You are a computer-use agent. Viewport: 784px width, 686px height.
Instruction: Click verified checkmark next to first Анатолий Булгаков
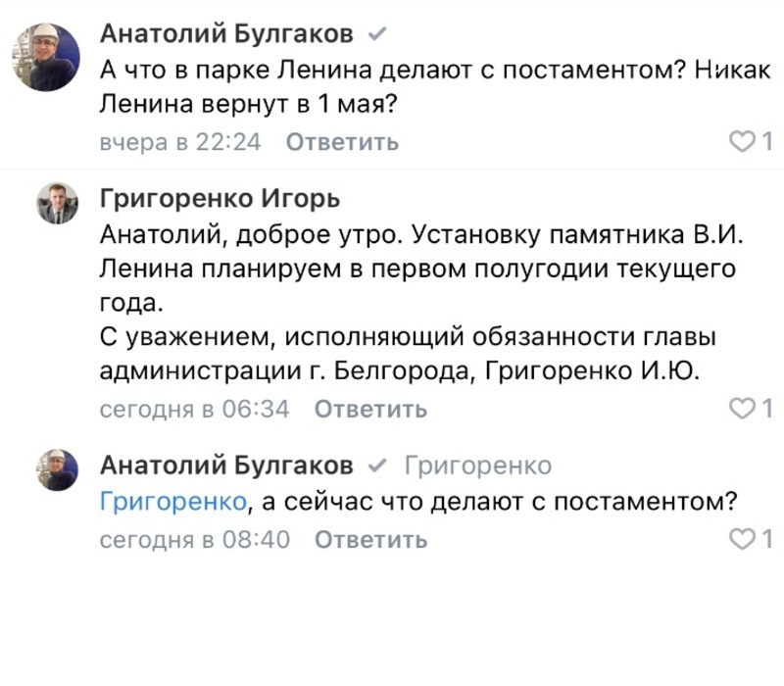[377, 34]
